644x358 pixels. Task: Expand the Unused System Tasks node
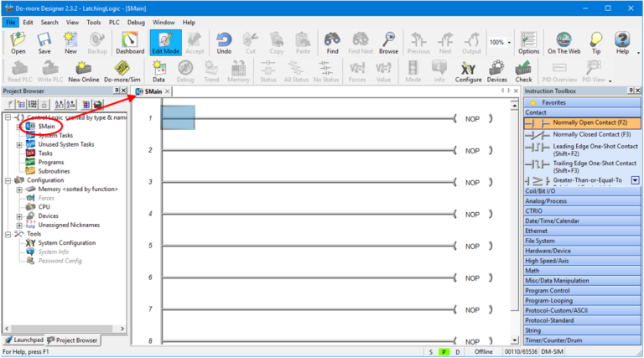[19, 144]
